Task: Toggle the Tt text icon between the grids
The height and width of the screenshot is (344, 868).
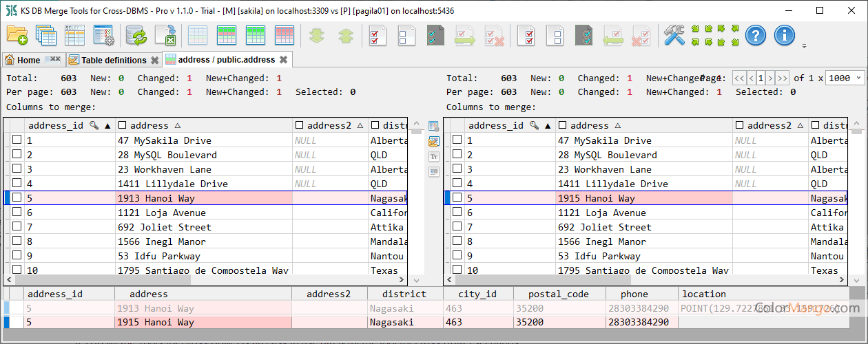Action: click(x=433, y=156)
